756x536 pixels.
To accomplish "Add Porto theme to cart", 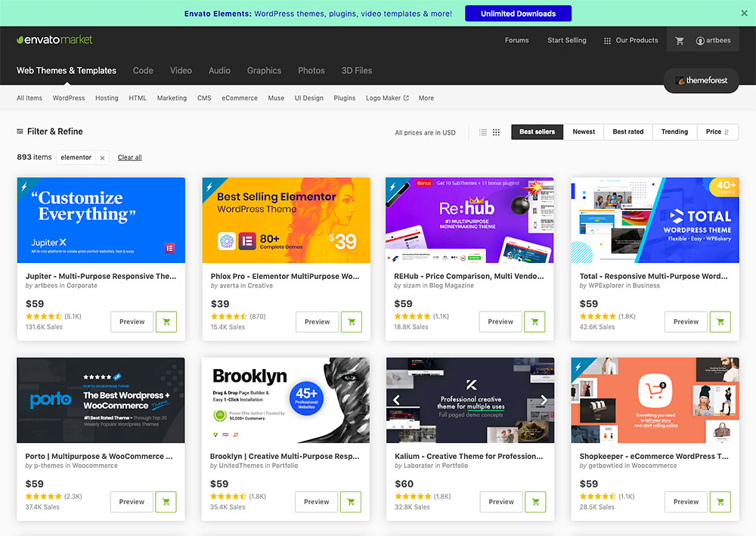I will tap(166, 502).
